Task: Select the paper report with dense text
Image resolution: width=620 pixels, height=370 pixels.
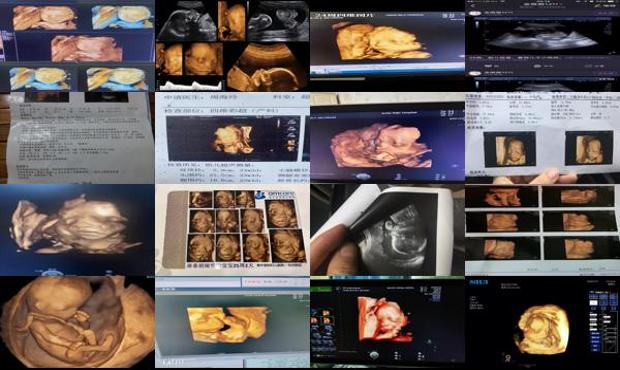Action: (78, 138)
